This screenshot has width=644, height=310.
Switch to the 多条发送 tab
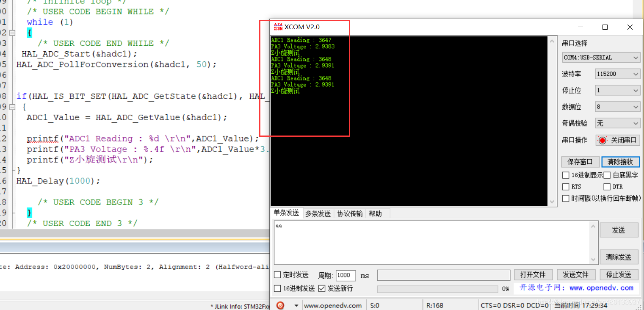point(318,213)
